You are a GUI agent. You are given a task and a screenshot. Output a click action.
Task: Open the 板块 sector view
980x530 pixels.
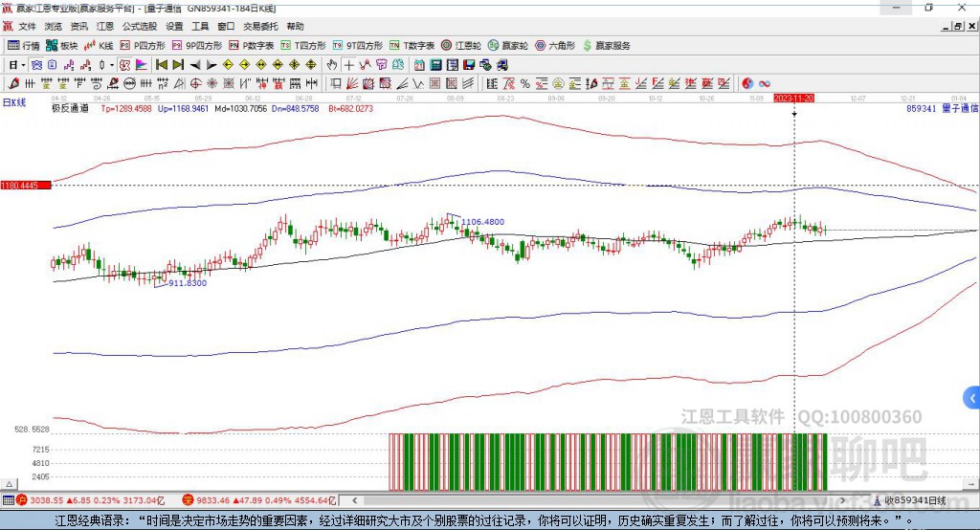point(61,46)
